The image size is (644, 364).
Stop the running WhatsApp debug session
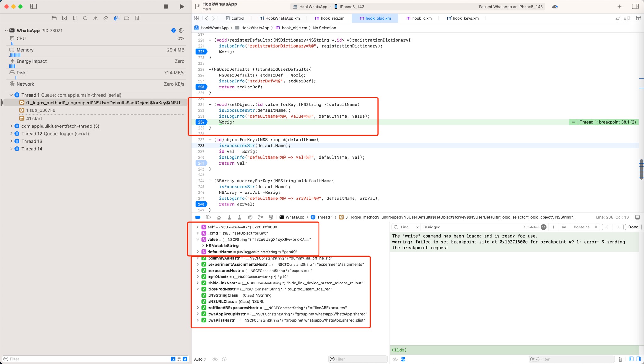click(166, 7)
